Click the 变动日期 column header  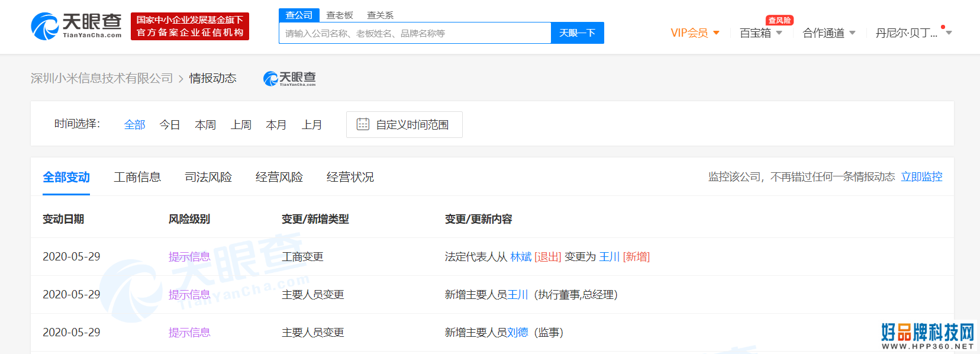tap(63, 219)
